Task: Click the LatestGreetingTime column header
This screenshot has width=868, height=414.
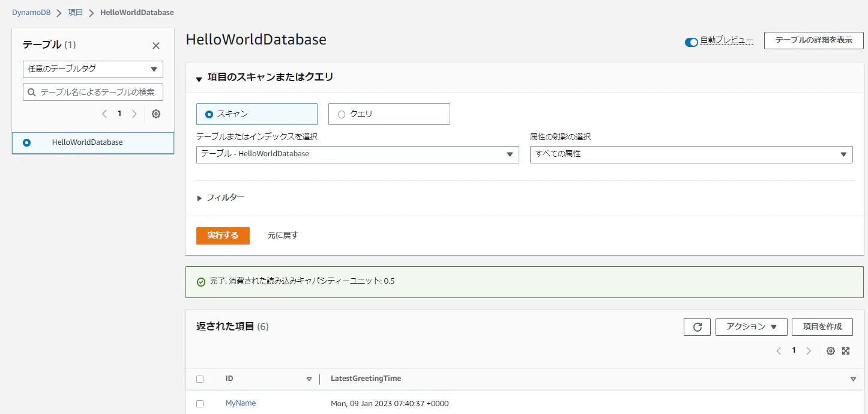Action: pos(366,379)
